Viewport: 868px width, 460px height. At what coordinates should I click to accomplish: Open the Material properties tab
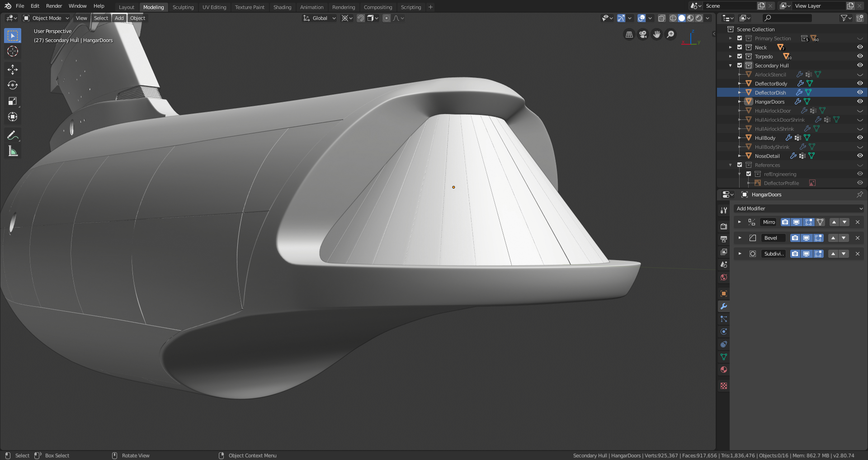pos(724,370)
